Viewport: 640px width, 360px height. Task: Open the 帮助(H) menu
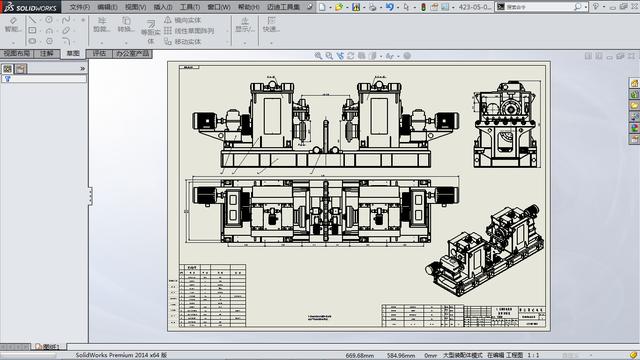(x=249, y=7)
